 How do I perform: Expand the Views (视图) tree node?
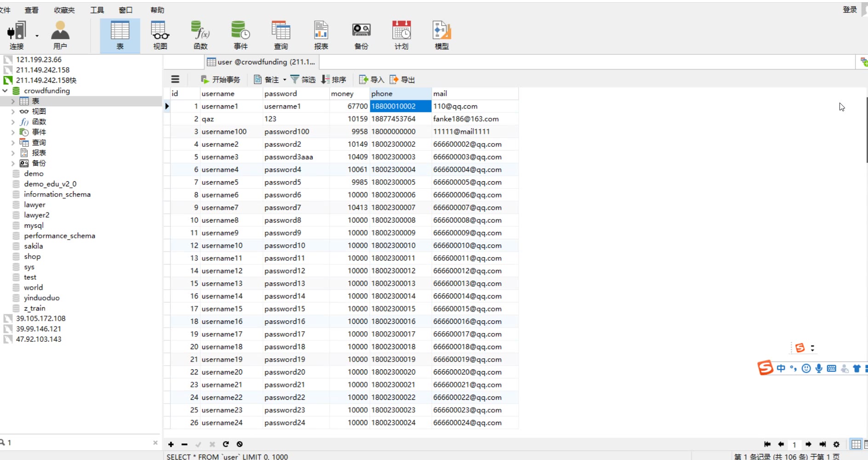point(13,112)
